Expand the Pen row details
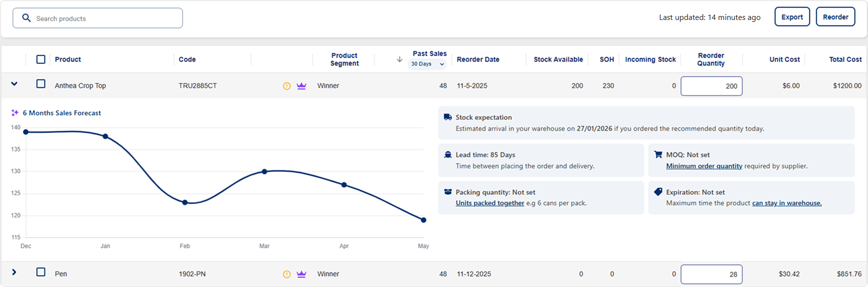Screen dimensions: 868x287 click(x=14, y=272)
